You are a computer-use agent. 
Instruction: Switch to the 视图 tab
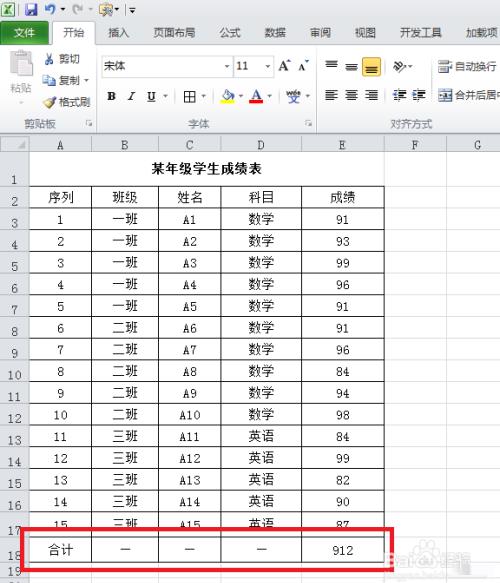click(x=365, y=33)
